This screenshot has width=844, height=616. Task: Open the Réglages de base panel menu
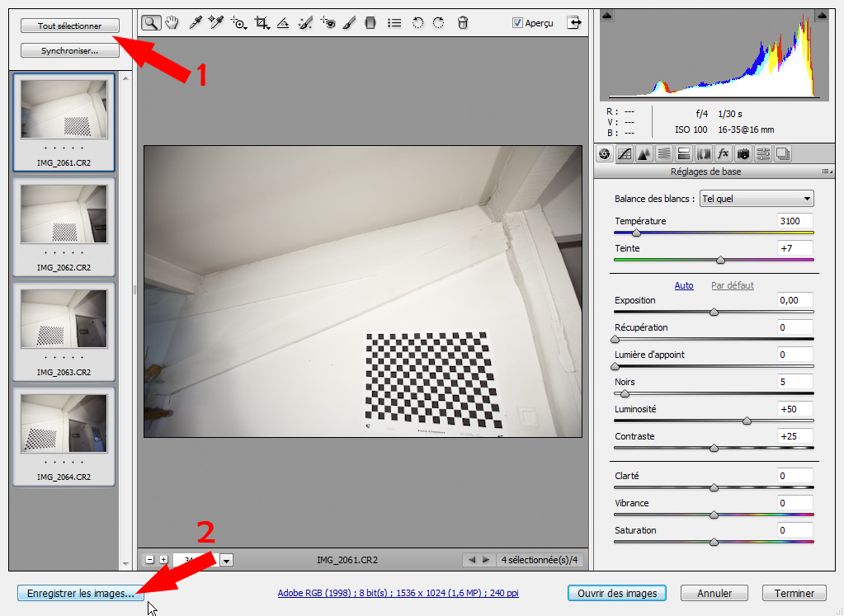coord(827,171)
